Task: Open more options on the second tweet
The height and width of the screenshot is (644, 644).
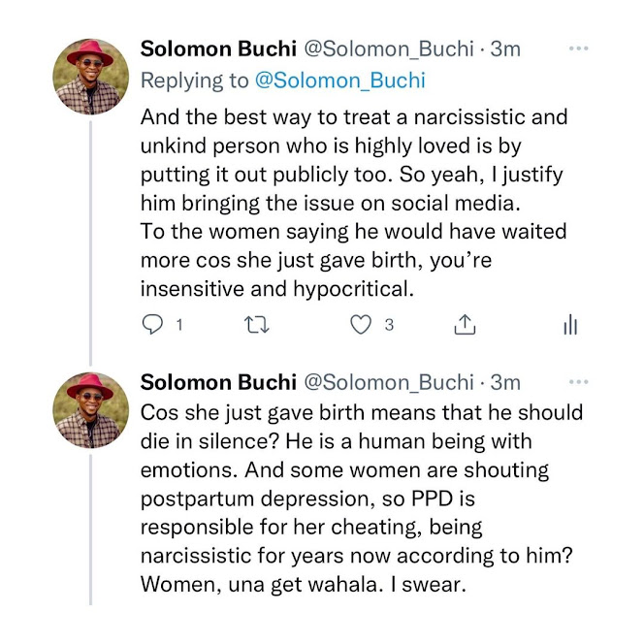Action: coord(579,382)
